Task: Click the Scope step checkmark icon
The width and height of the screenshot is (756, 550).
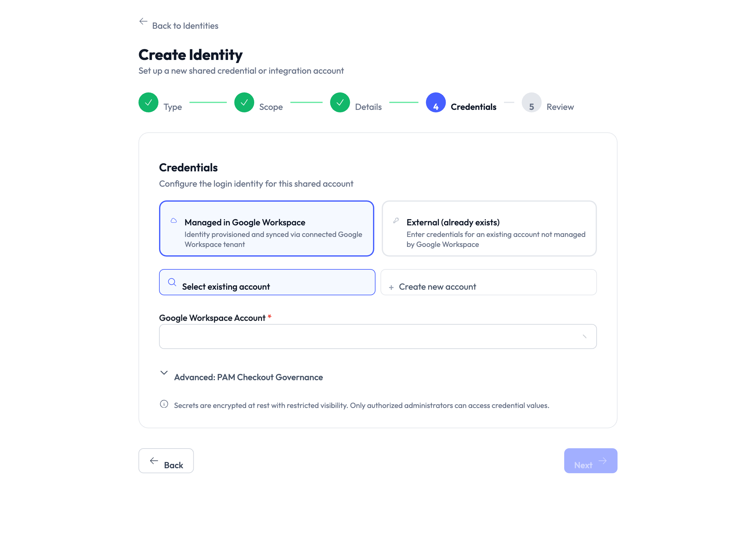Action: pos(244,102)
